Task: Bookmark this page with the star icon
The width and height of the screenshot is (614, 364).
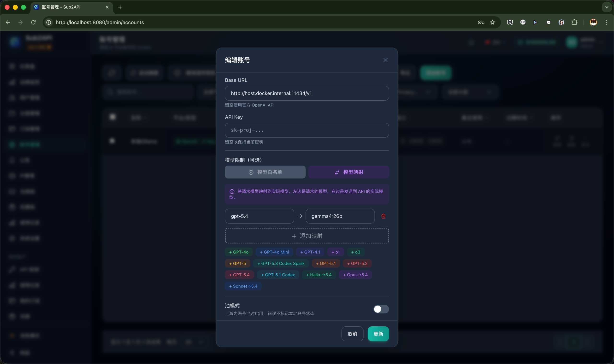Action: tap(492, 22)
